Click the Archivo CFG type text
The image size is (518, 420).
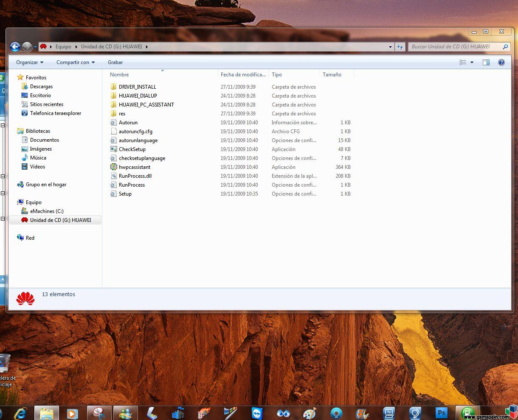[x=286, y=132]
